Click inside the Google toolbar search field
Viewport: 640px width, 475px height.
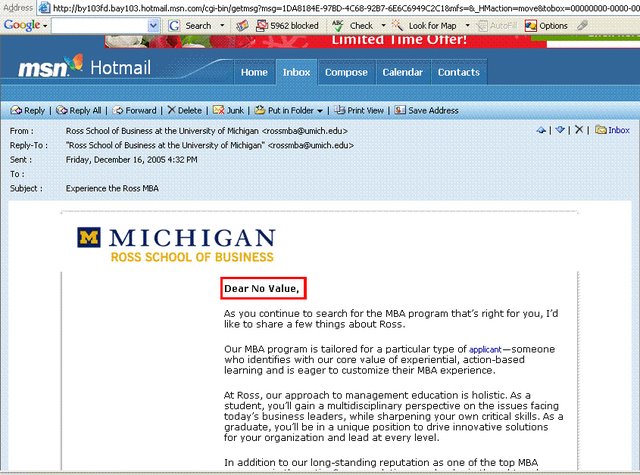[100, 26]
